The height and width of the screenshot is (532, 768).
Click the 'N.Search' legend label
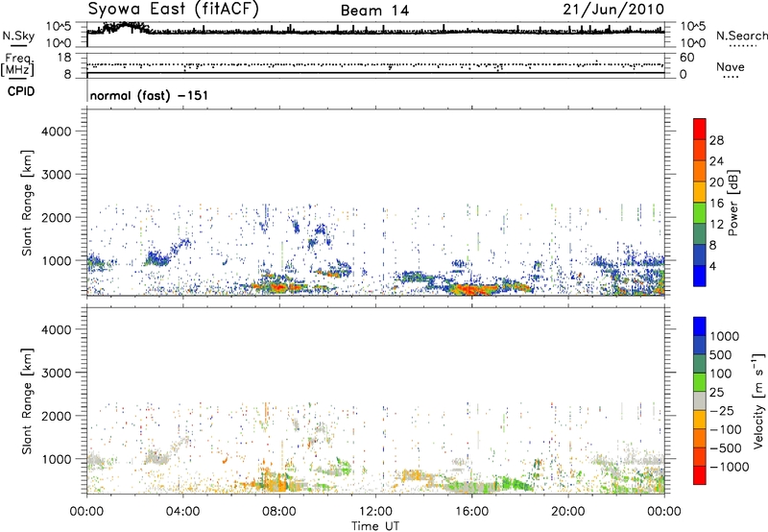pos(741,36)
